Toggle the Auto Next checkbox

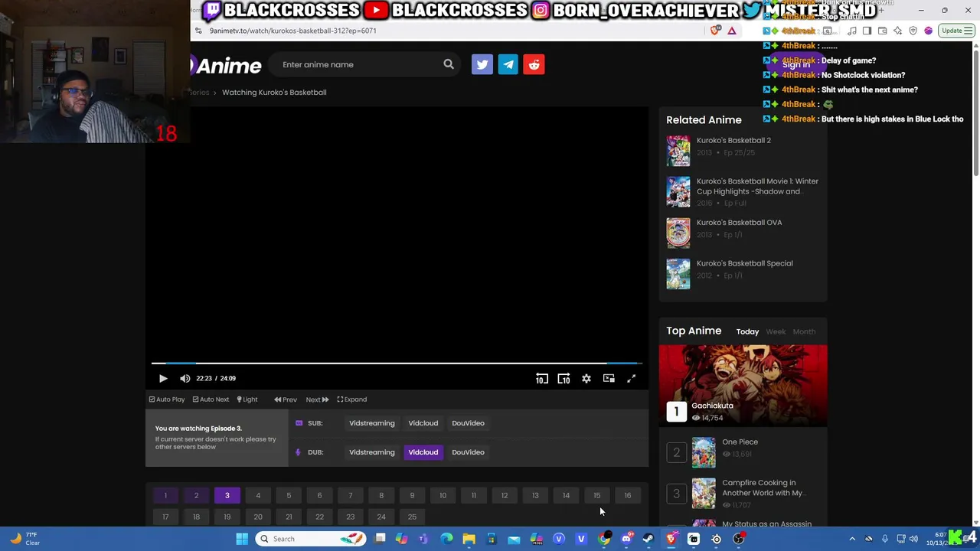click(x=211, y=399)
